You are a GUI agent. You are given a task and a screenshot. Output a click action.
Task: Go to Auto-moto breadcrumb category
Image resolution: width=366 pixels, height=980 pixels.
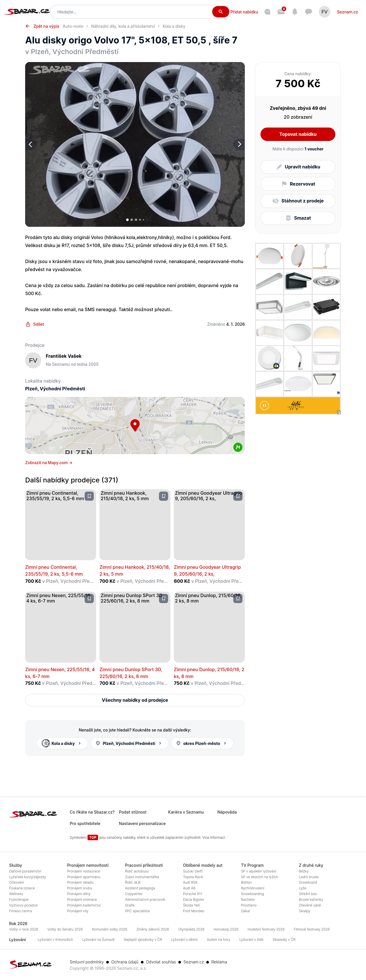(x=73, y=26)
